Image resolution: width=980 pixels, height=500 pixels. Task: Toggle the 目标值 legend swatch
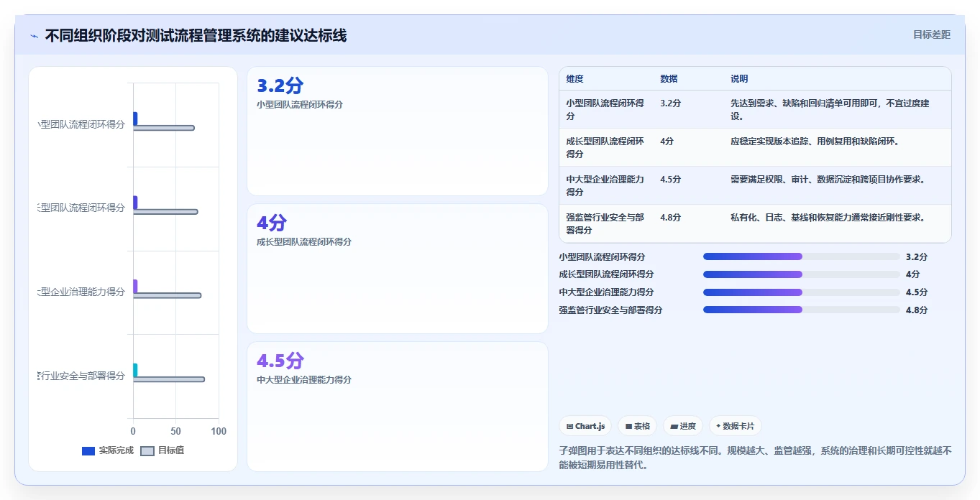pos(147,451)
